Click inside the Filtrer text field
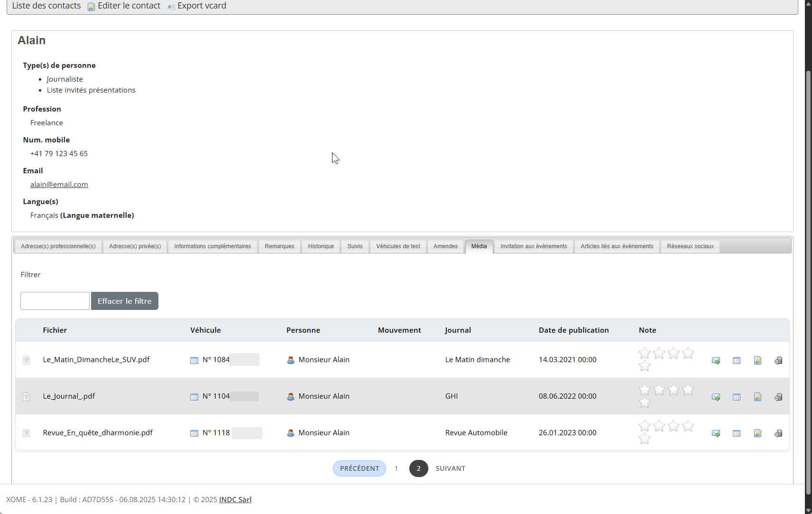Image resolution: width=812 pixels, height=514 pixels. click(x=55, y=301)
